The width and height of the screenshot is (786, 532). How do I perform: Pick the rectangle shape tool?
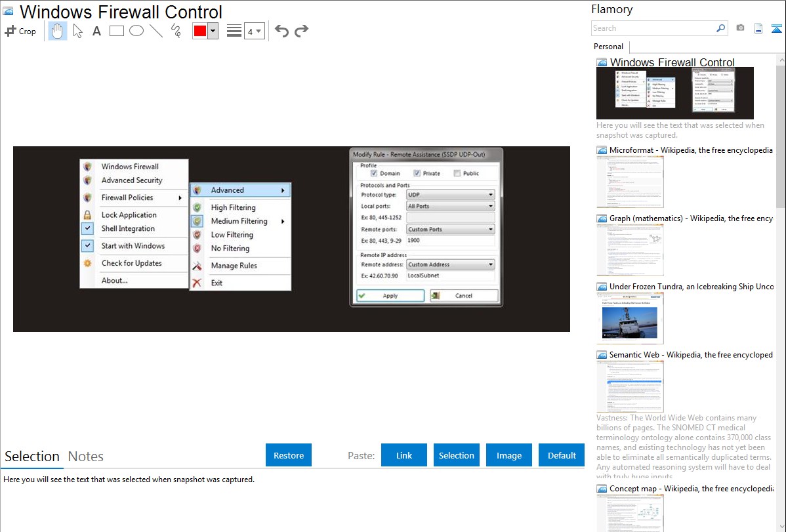click(117, 31)
